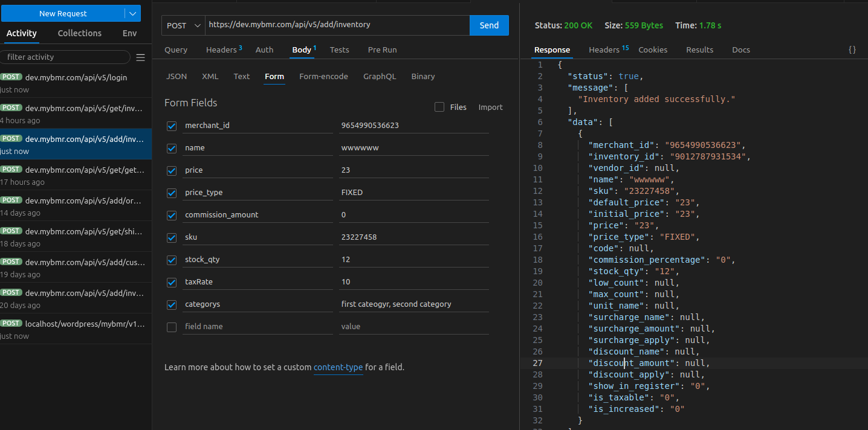Open the New Request dropdown arrow
Image resolution: width=868 pixels, height=430 pixels.
point(133,13)
